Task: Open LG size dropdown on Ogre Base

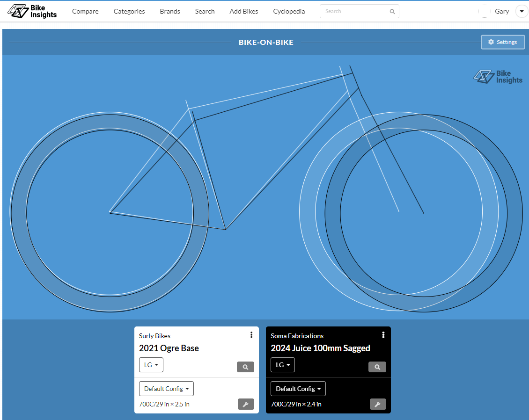Action: 151,365
